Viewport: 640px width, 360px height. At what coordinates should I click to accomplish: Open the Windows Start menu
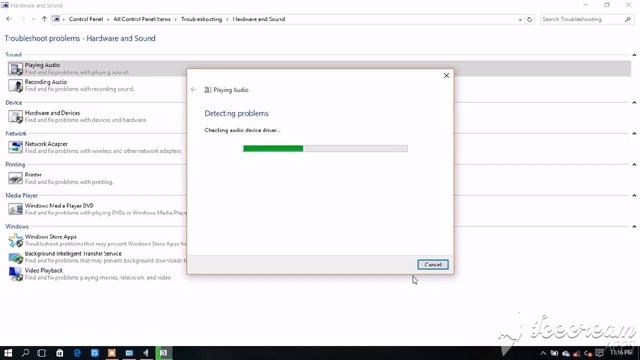(8, 353)
